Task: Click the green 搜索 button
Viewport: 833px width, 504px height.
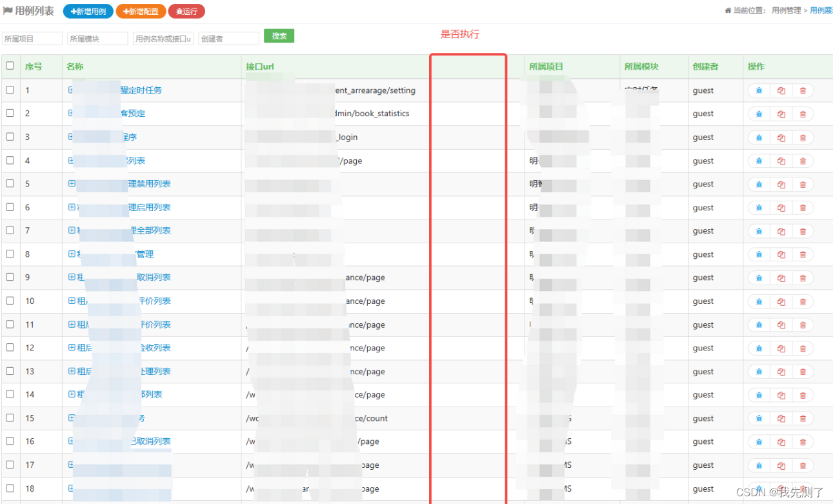Action: coord(279,36)
